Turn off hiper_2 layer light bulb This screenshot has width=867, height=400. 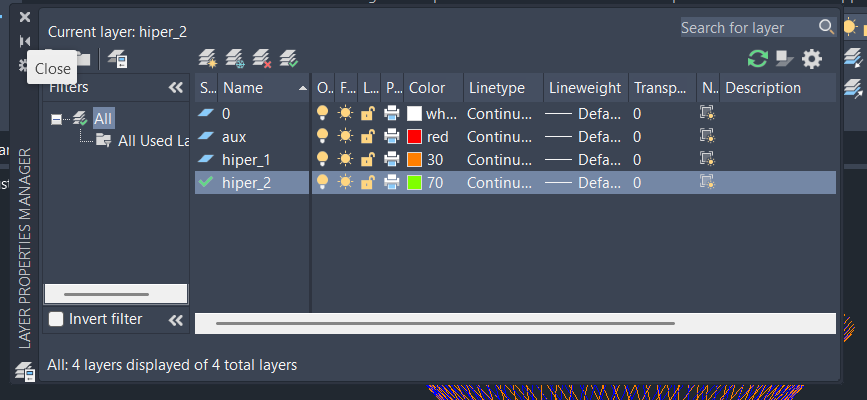(x=322, y=182)
